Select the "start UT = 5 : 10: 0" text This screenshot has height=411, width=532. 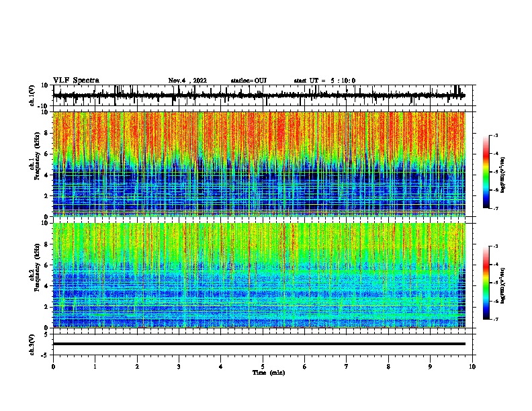[324, 81]
